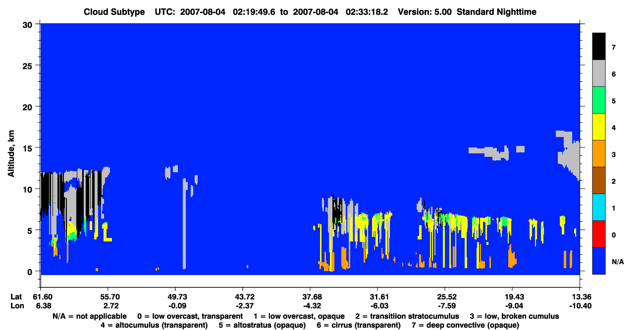Click the red color swatch labeled 0

click(x=599, y=234)
